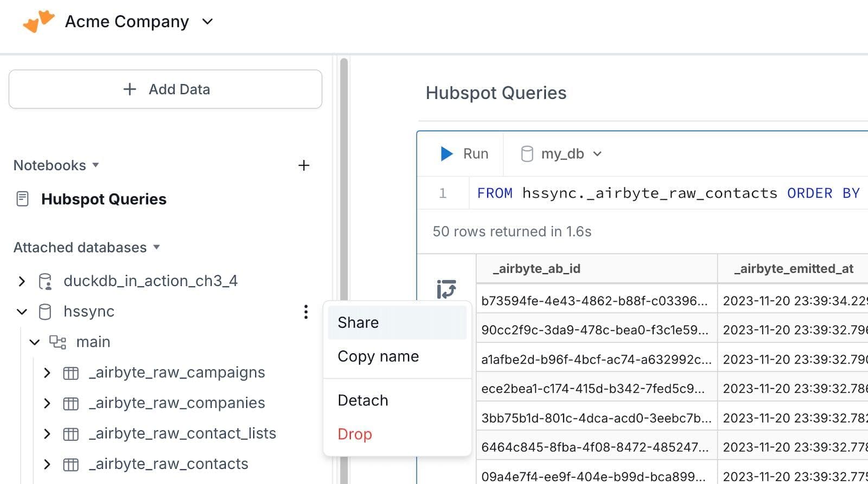Select the _airbyte_raw_companies table
The height and width of the screenshot is (484, 868).
pos(177,403)
